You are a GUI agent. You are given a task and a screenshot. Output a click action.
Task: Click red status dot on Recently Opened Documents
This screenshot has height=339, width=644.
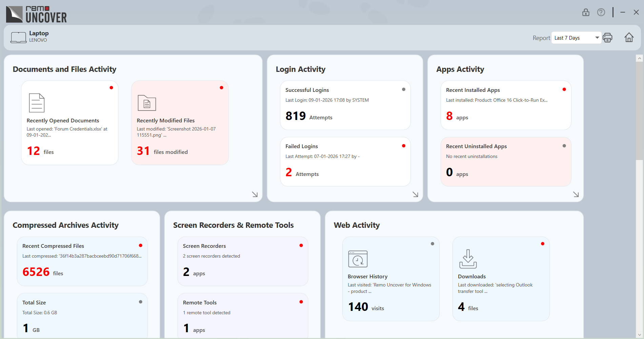[111, 88]
